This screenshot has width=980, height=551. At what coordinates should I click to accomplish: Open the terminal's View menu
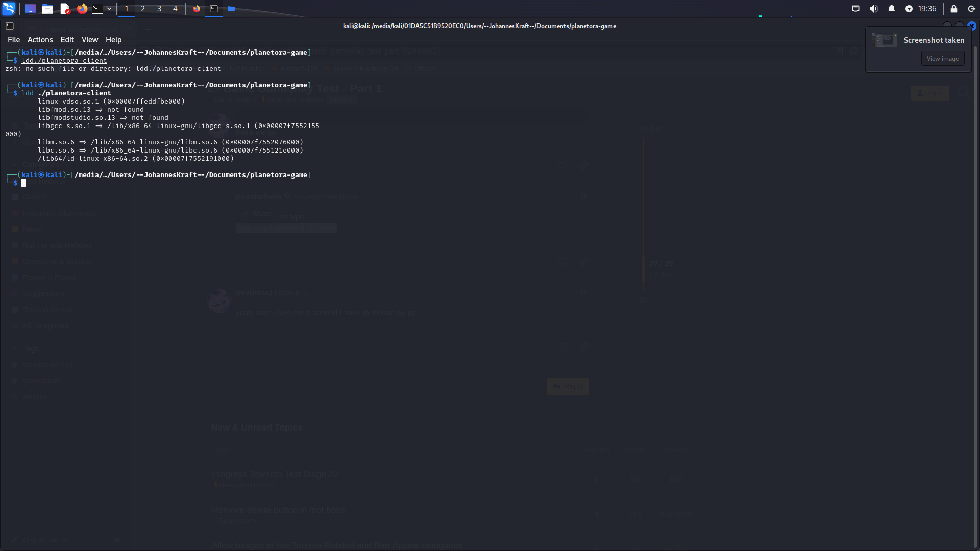point(89,39)
